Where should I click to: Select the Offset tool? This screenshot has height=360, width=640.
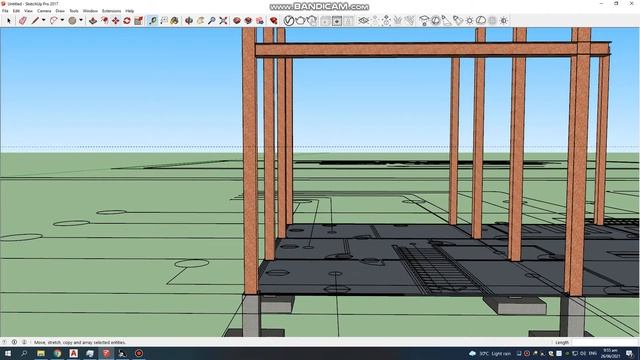(x=104, y=20)
